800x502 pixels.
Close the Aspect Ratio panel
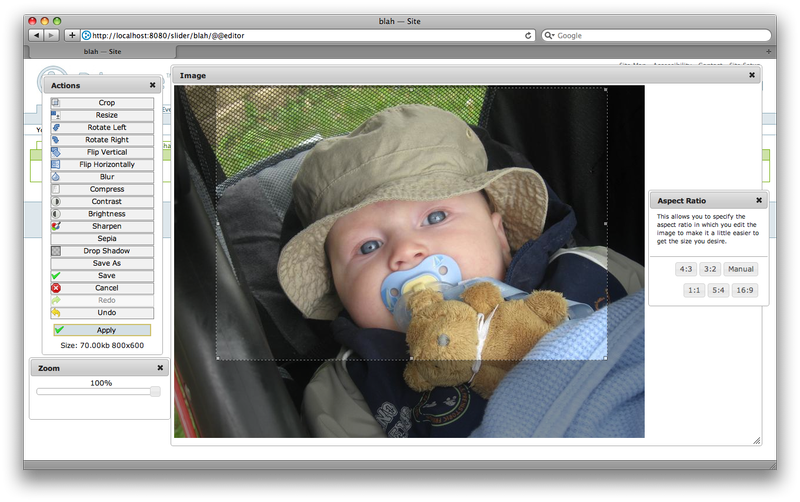(758, 200)
